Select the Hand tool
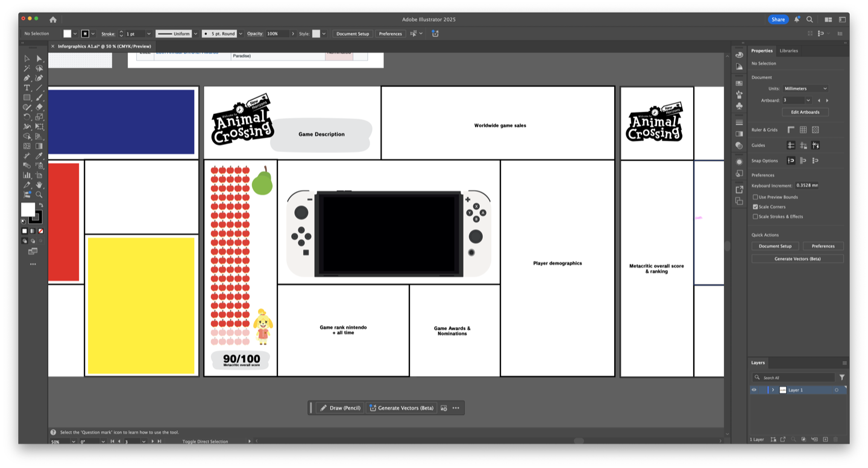868x468 pixels. tap(39, 185)
